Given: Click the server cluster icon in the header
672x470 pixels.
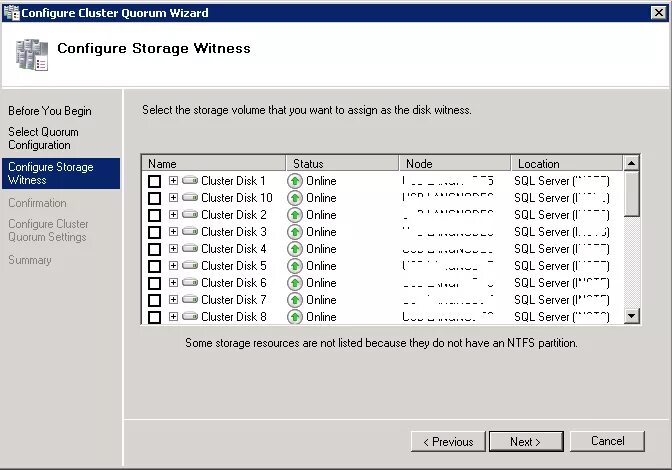Looking at the screenshot, I should (x=32, y=55).
